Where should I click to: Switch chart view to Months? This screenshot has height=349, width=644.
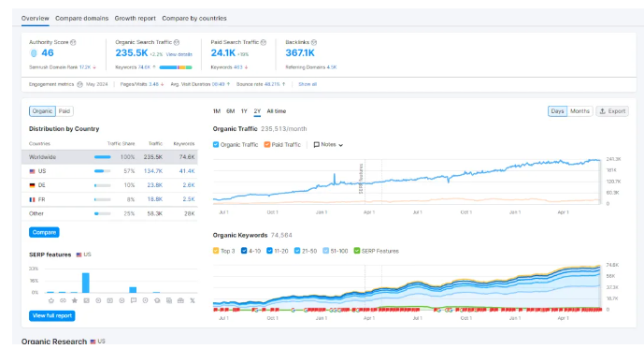(x=580, y=111)
